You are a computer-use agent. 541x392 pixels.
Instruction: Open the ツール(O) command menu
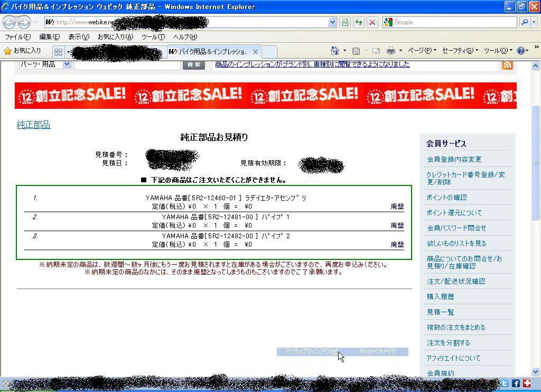pos(498,51)
